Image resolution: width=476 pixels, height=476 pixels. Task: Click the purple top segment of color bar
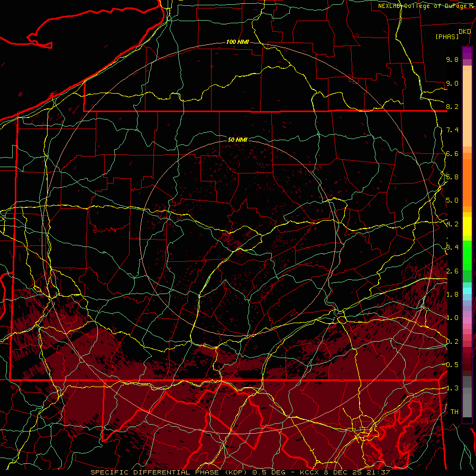click(467, 53)
